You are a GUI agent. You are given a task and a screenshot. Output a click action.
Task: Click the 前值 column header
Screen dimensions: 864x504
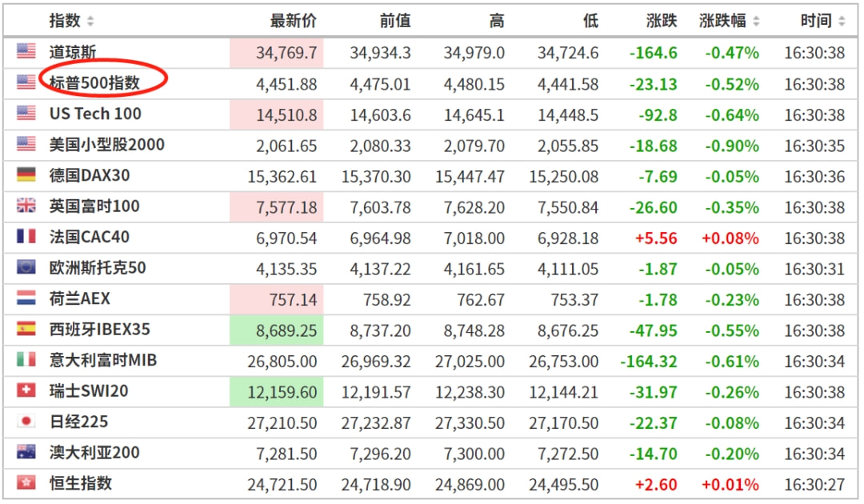click(395, 21)
